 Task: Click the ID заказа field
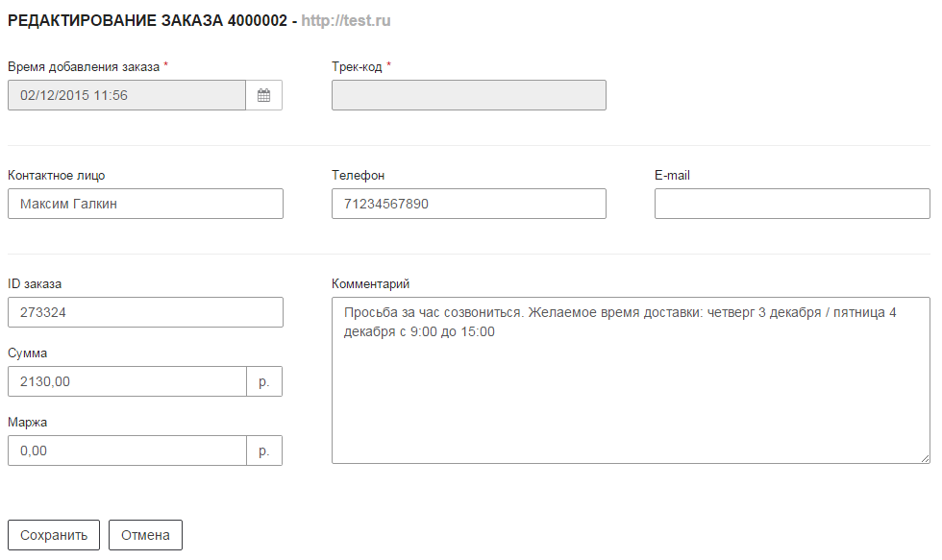click(x=145, y=312)
